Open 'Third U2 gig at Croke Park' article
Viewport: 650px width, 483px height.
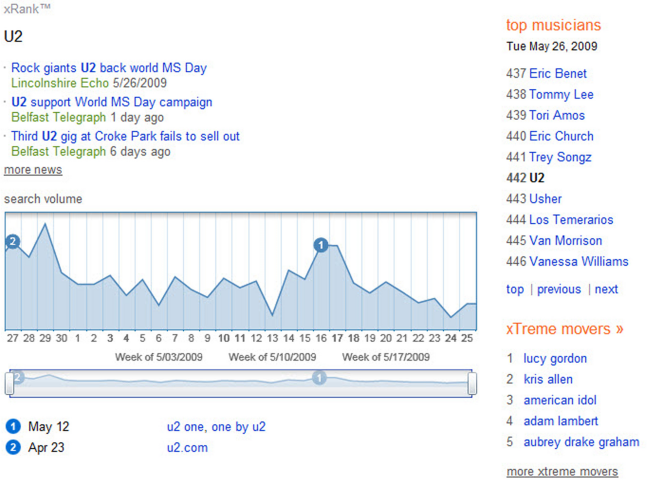pyautogui.click(x=125, y=136)
